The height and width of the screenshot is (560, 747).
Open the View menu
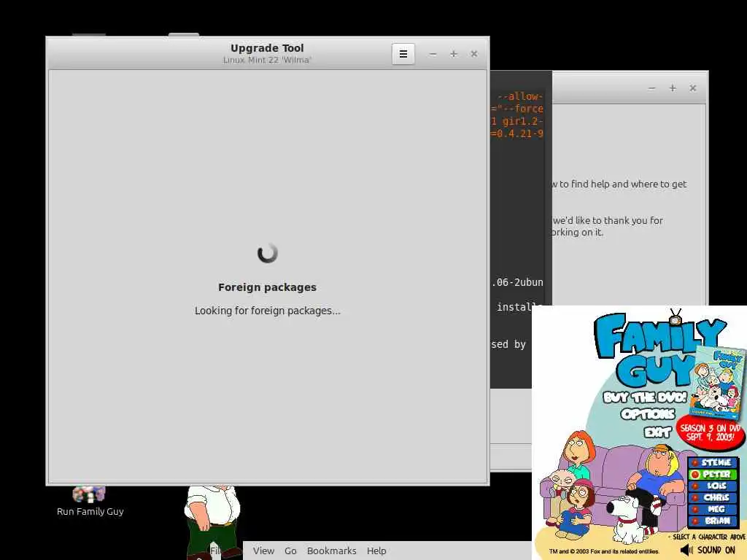pos(263,551)
